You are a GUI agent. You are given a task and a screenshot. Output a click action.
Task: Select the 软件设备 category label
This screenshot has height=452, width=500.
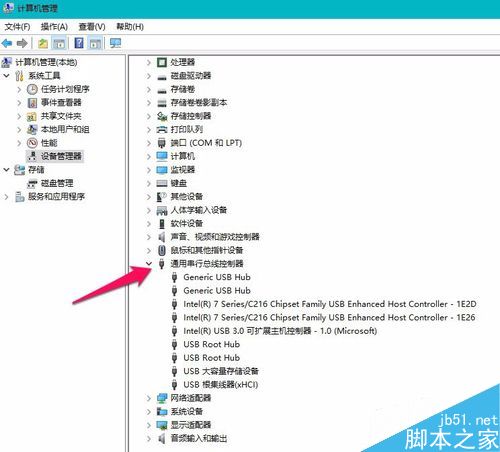[187, 224]
